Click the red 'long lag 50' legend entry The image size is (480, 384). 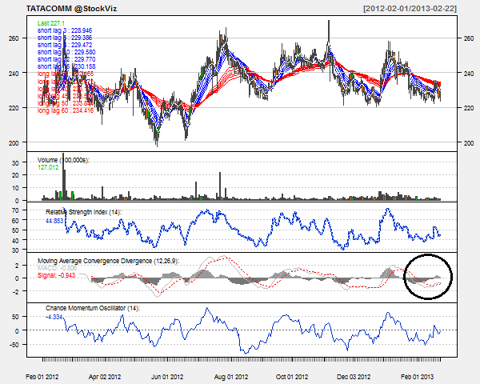point(66,103)
